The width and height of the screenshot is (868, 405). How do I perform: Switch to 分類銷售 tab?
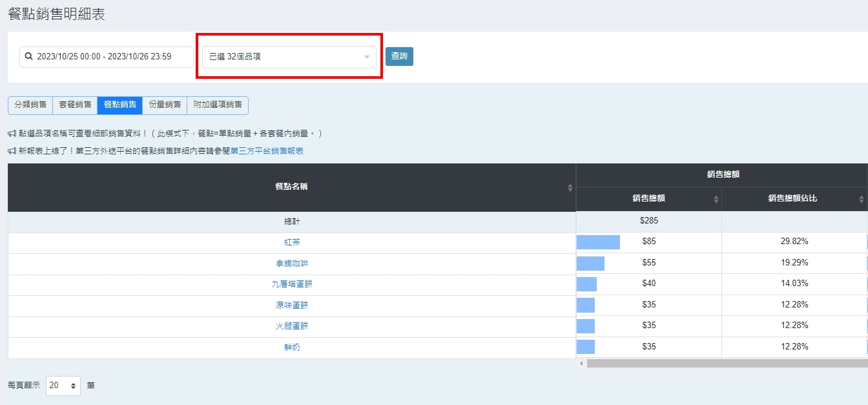pyautogui.click(x=30, y=105)
